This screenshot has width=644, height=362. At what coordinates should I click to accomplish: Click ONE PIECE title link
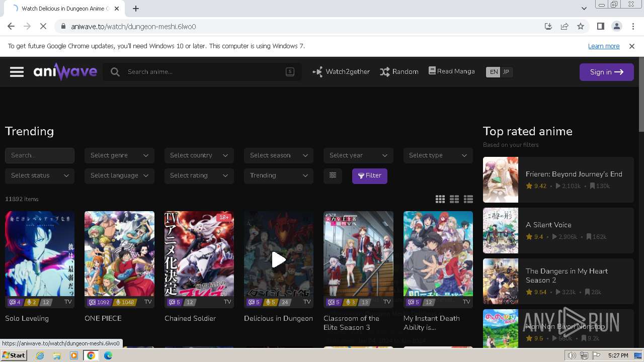pos(103,318)
